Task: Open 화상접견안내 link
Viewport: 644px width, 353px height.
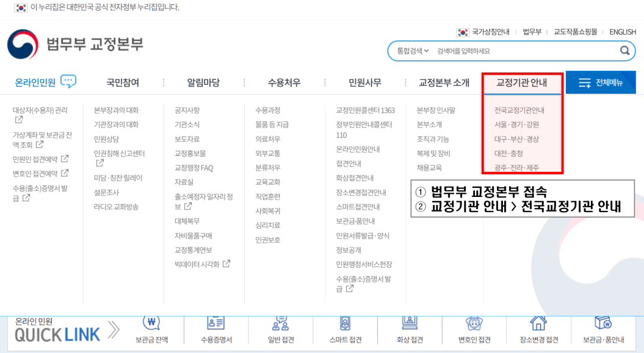Action: pos(355,178)
